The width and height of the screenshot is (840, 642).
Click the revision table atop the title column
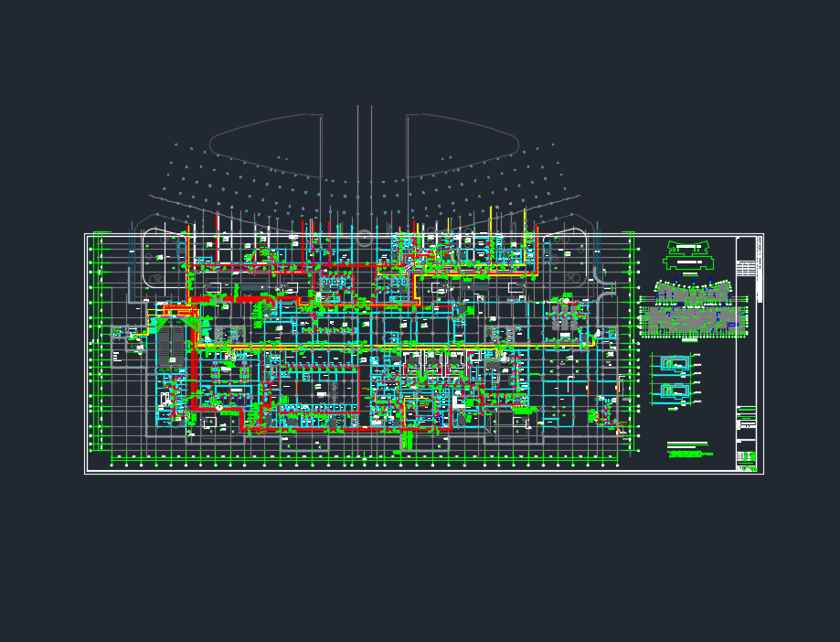coord(746,269)
